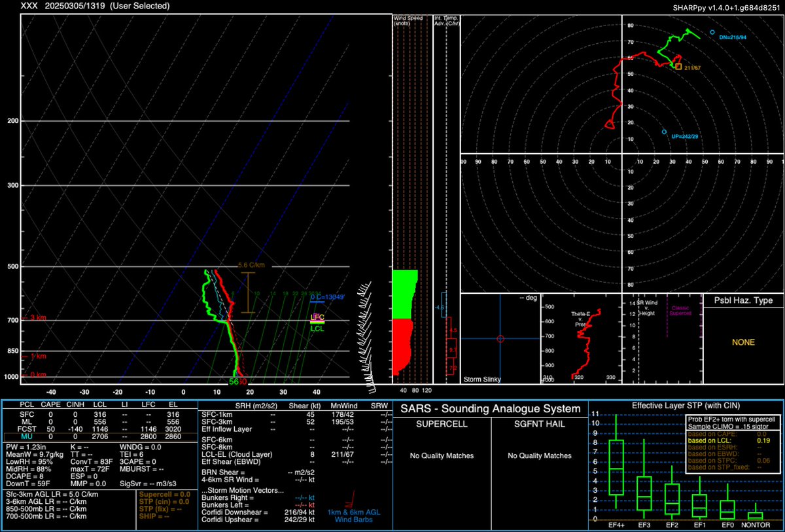Click the EF2 box plot
Image resolution: width=785 pixels, height=532 pixels.
pos(672,492)
